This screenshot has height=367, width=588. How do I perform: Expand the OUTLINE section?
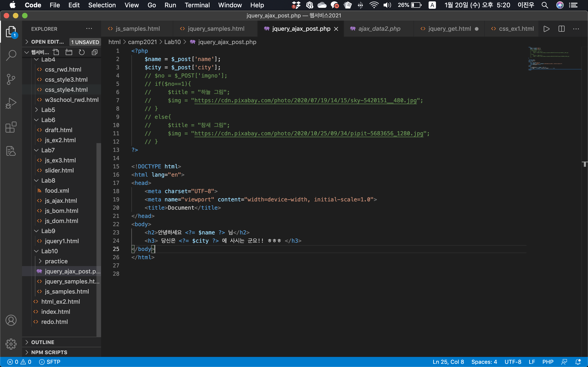(42, 342)
